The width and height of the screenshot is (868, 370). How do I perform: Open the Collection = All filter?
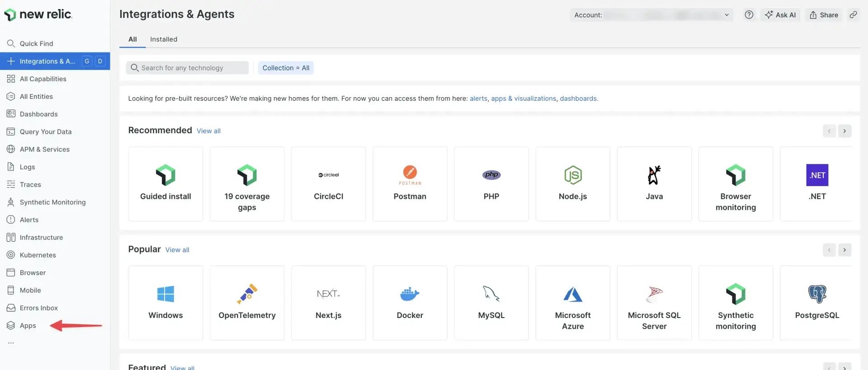point(286,68)
